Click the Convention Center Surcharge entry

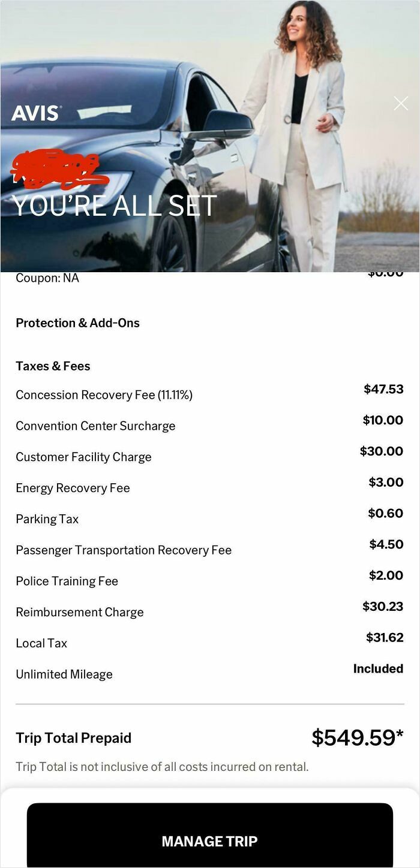coord(95,426)
